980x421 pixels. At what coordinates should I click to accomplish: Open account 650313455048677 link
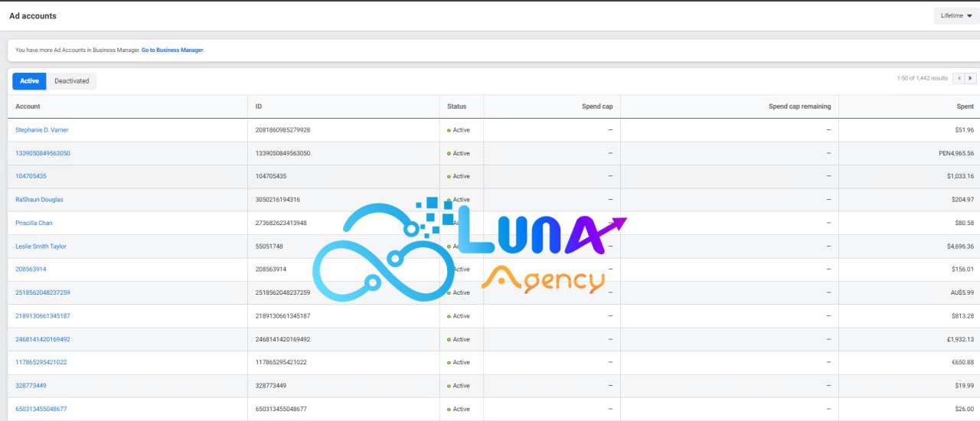pyautogui.click(x=41, y=409)
